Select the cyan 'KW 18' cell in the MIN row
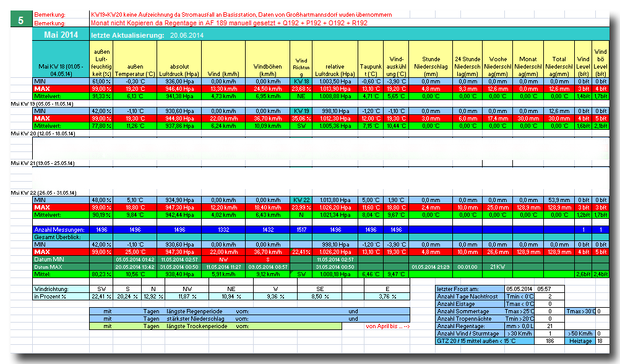620x364 pixels. [x=301, y=82]
